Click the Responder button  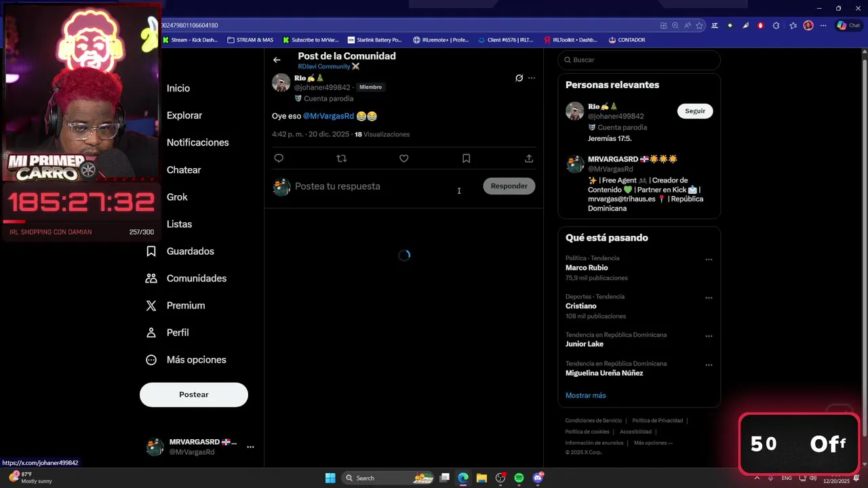509,186
